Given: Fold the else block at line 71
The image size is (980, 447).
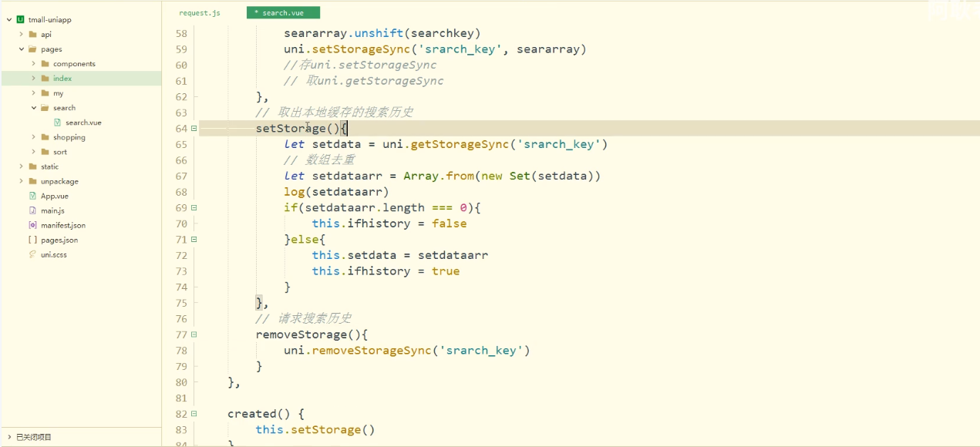Looking at the screenshot, I should click(x=194, y=239).
